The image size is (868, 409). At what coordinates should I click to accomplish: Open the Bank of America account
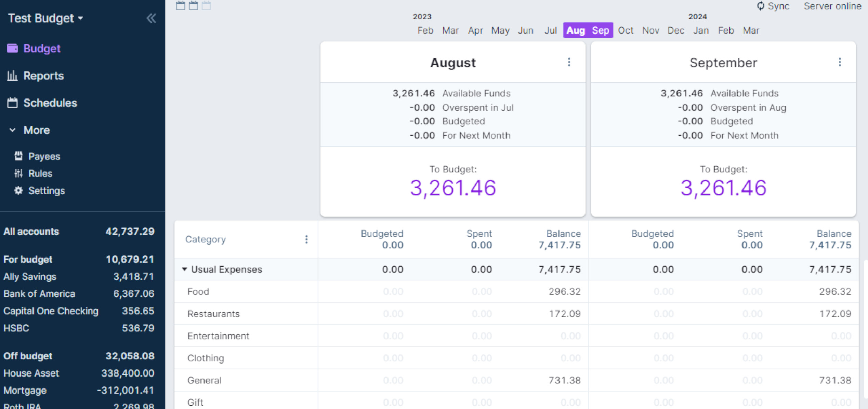pyautogui.click(x=39, y=294)
